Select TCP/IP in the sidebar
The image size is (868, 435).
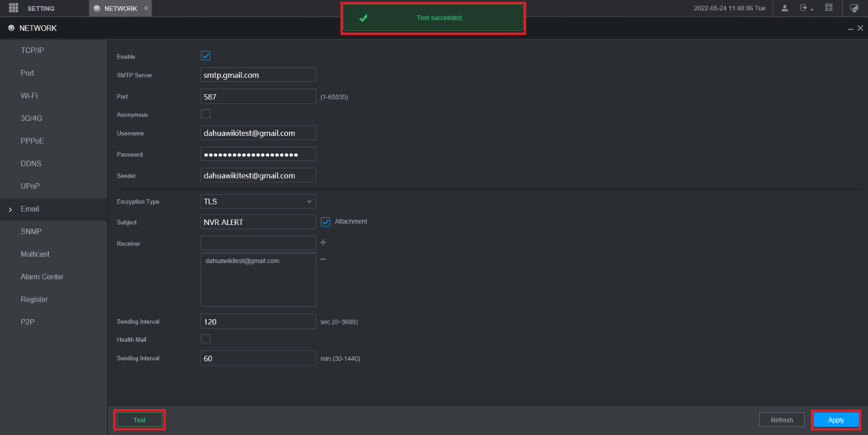coord(32,50)
